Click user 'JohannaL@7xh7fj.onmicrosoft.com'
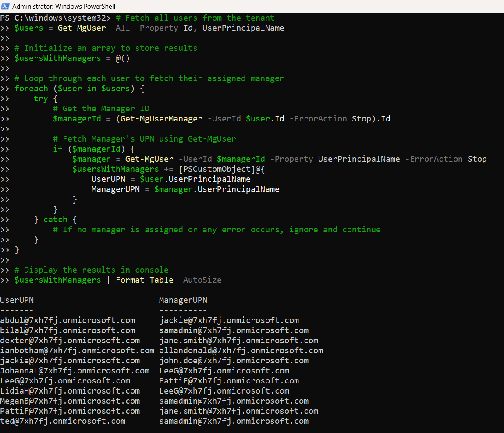 tap(75, 371)
